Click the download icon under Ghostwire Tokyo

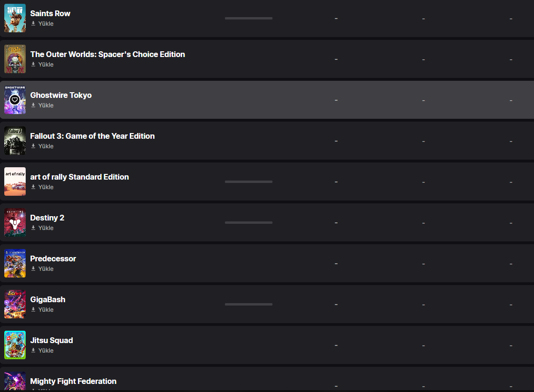(x=33, y=105)
